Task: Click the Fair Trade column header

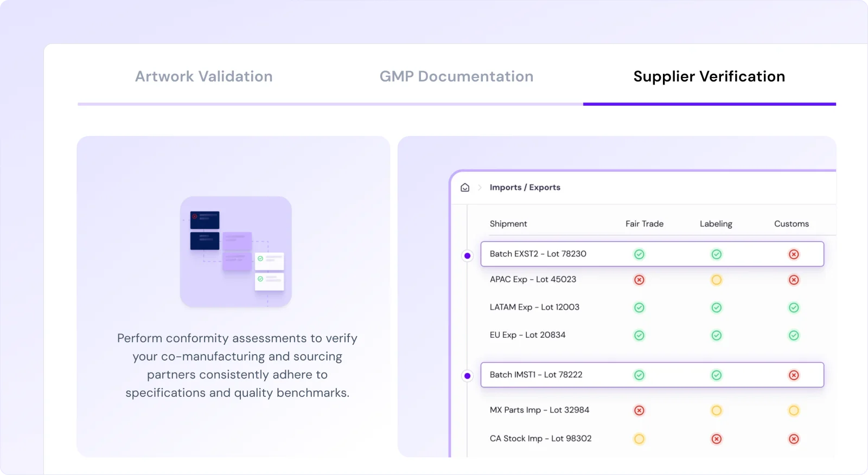Action: click(x=644, y=223)
